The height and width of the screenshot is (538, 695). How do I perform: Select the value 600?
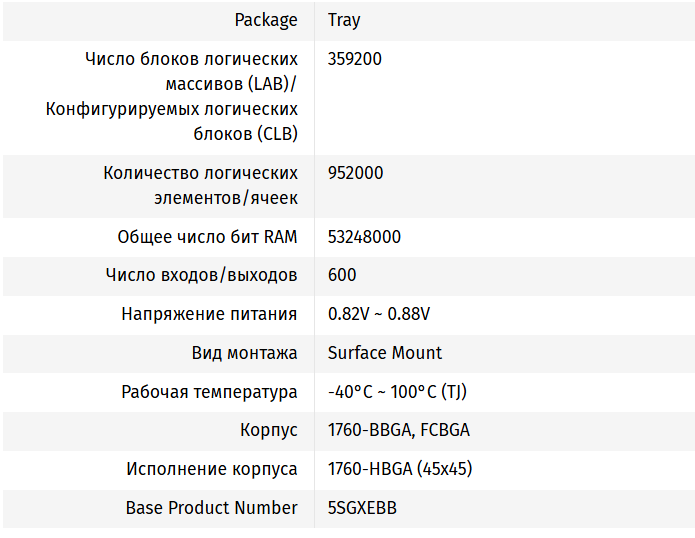342,275
